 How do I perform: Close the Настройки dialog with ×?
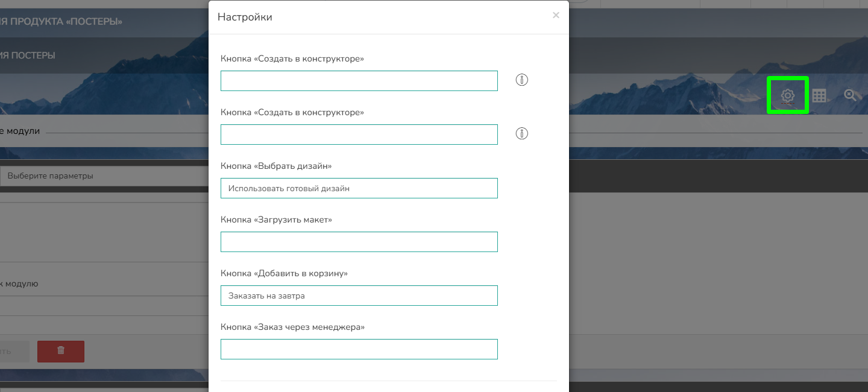point(556,16)
